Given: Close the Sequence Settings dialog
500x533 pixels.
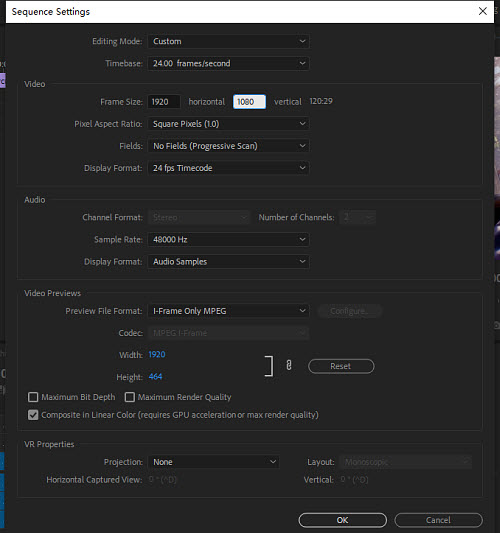Looking at the screenshot, I should click(x=483, y=11).
